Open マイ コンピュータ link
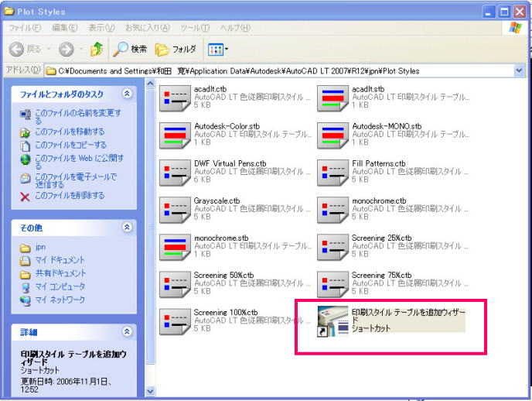 tap(60, 286)
